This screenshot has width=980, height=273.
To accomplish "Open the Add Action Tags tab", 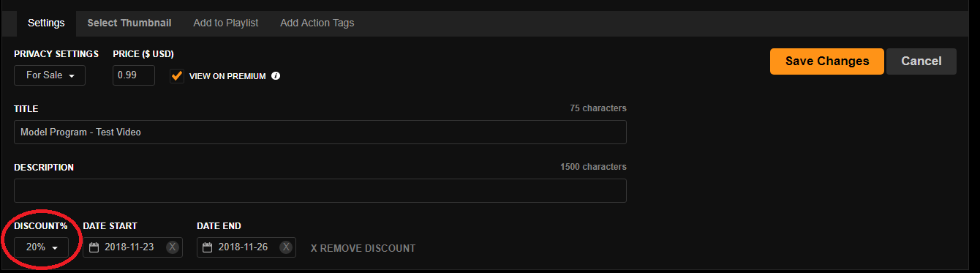I will tap(317, 23).
